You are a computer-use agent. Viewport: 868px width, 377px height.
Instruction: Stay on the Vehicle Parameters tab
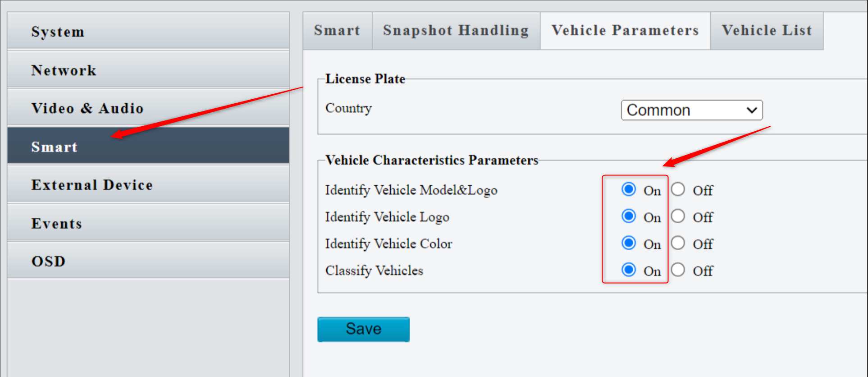click(625, 30)
